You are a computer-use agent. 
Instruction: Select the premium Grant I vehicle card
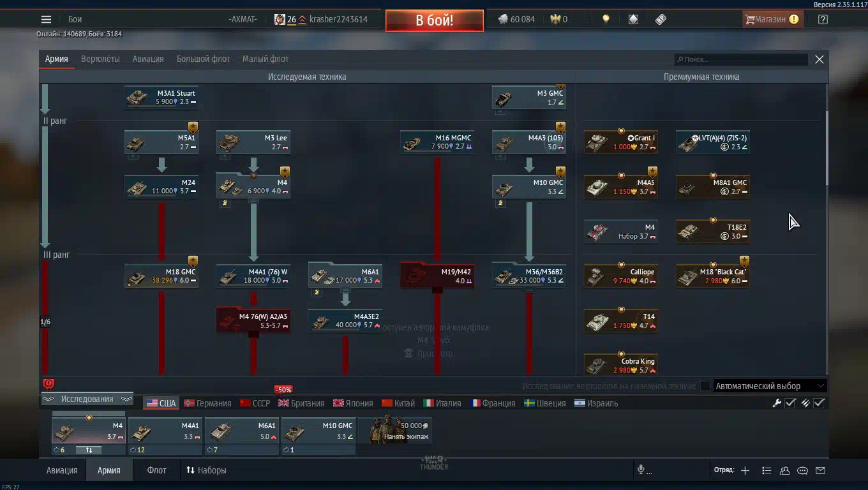point(621,142)
